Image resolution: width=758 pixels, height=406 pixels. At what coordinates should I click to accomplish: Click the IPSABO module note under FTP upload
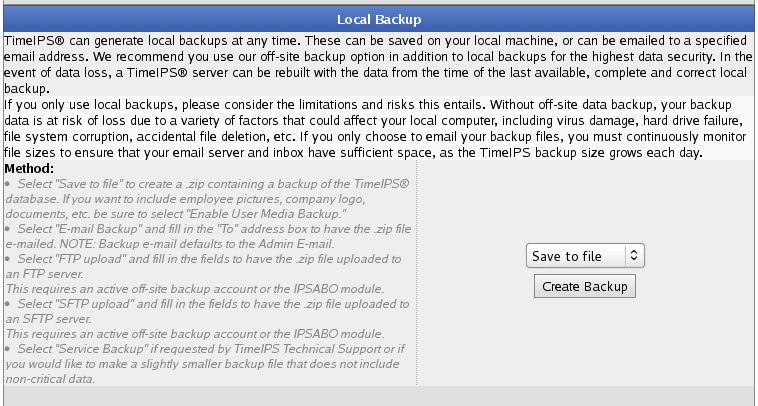(x=195, y=289)
